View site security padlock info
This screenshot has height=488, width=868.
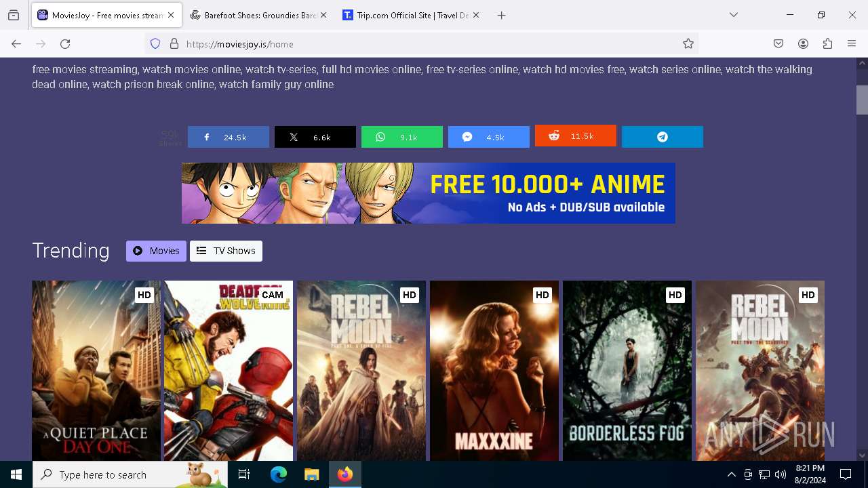tap(174, 44)
